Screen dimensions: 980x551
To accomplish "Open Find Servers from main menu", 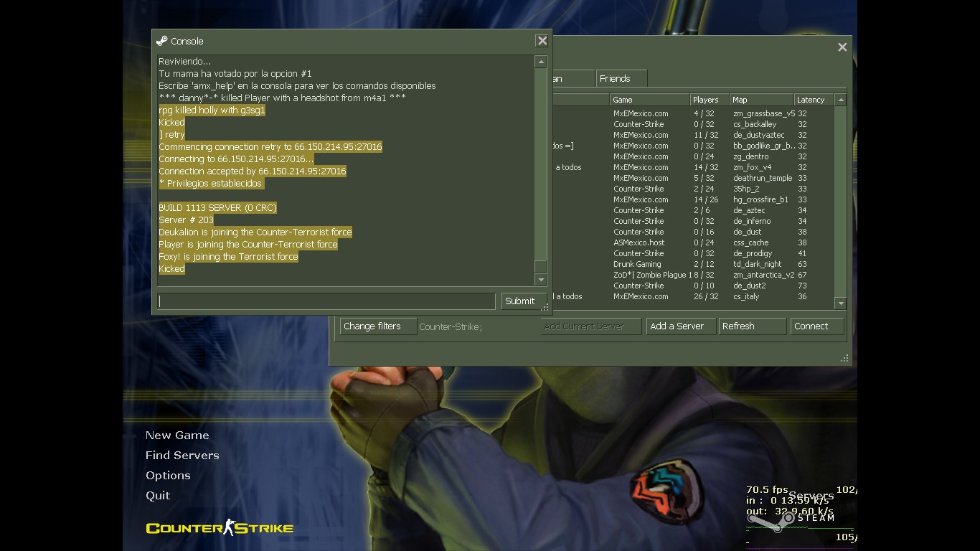I will (182, 456).
